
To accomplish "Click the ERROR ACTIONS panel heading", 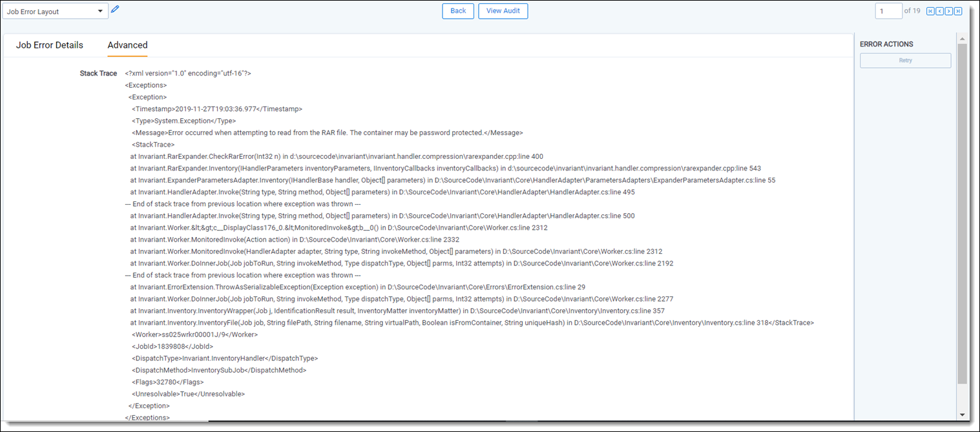I will [x=886, y=44].
